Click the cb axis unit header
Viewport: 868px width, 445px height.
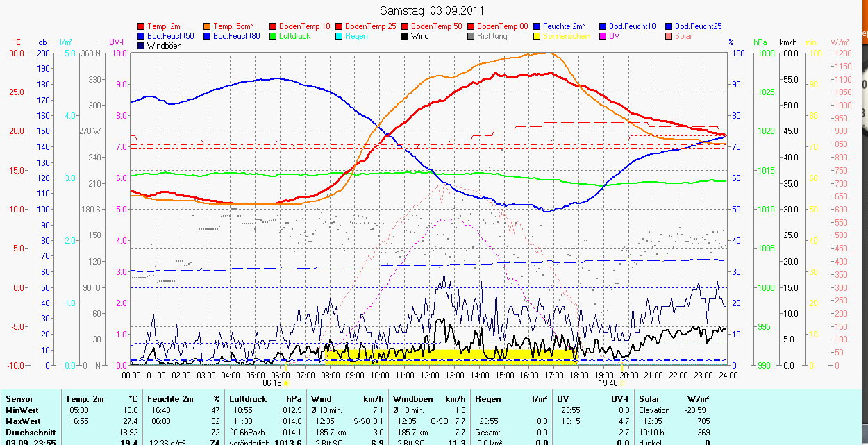point(43,42)
